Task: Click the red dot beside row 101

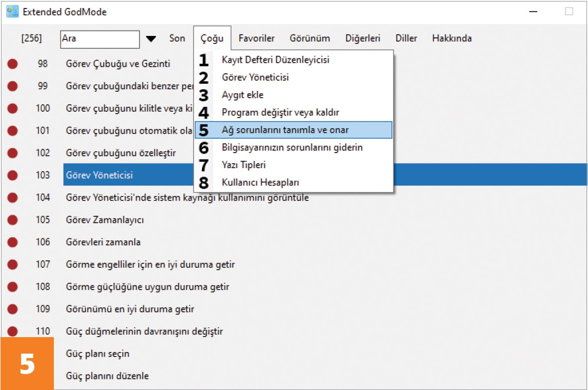Action: click(x=13, y=131)
